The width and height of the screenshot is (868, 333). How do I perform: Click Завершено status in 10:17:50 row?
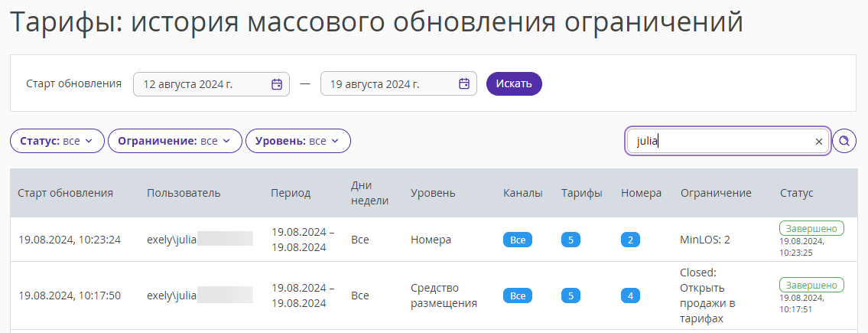point(811,285)
